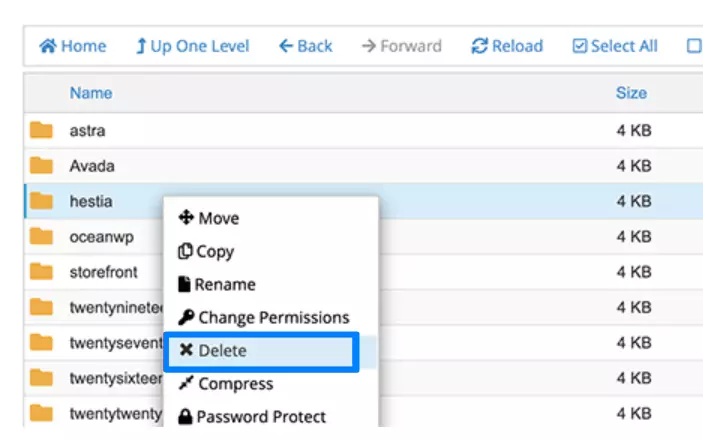Select the oceanwp folder icon
This screenshot has height=440, width=703.
click(x=41, y=237)
